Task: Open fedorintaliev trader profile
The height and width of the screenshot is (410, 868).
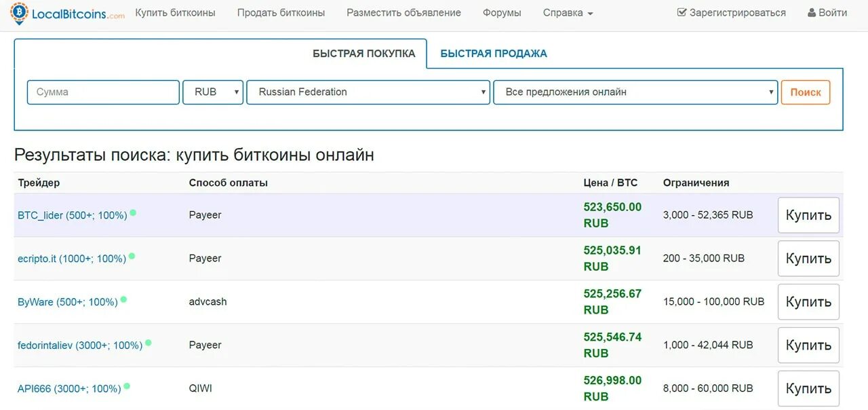Action: [x=80, y=346]
